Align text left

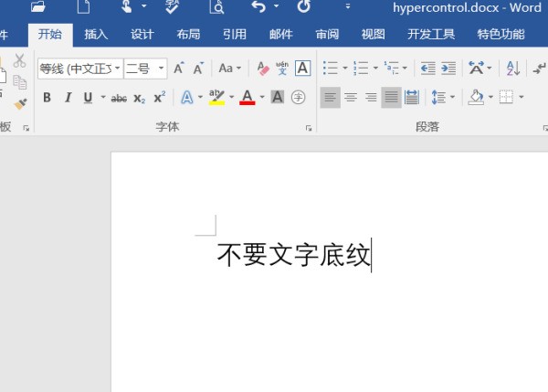(x=331, y=97)
